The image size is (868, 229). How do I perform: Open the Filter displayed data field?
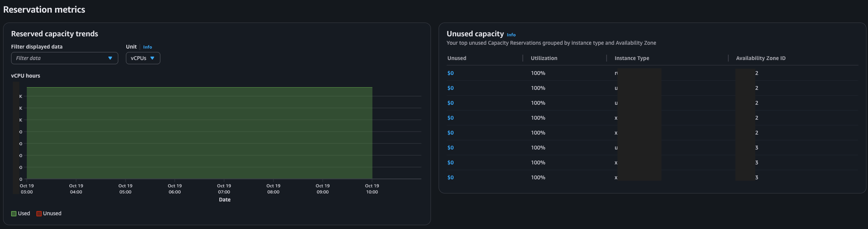[61, 58]
